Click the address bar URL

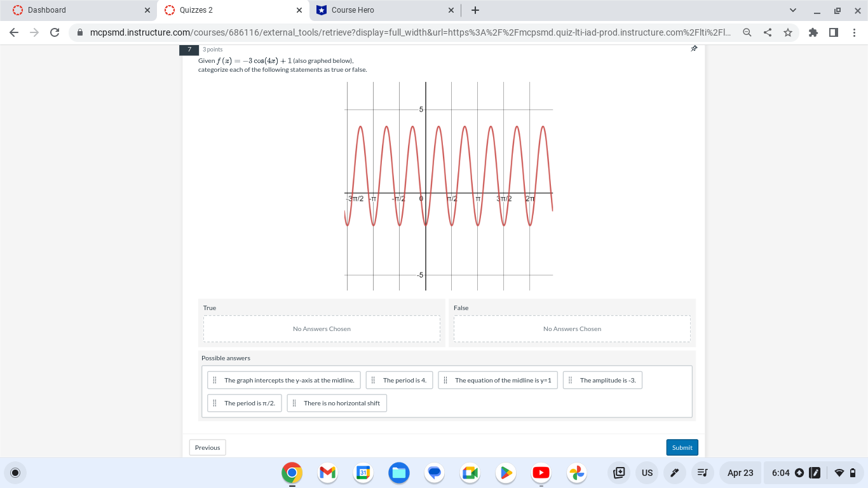410,32
